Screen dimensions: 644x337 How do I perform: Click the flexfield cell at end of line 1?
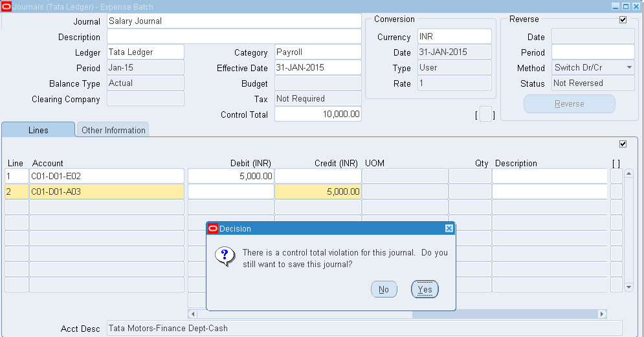point(616,176)
